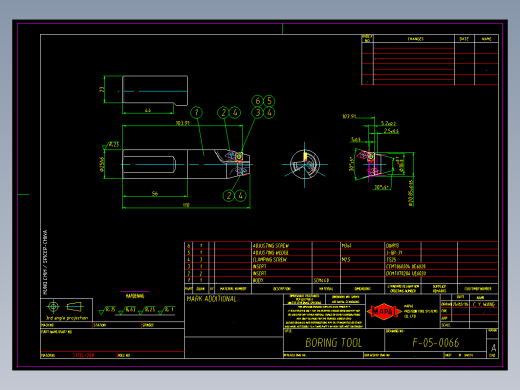The image size is (520, 390).
Task: Click the 56 length dimension
Action: pyautogui.click(x=155, y=193)
